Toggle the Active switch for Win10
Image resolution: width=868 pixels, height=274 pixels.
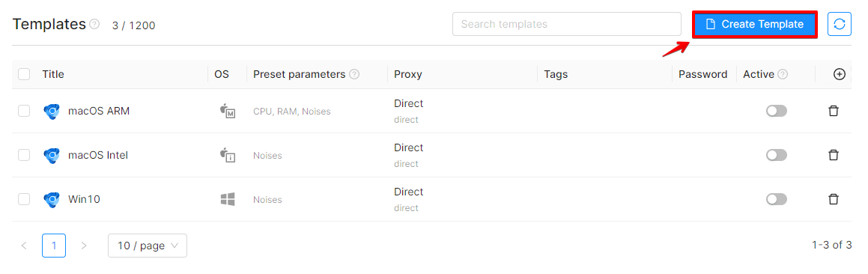(x=776, y=199)
